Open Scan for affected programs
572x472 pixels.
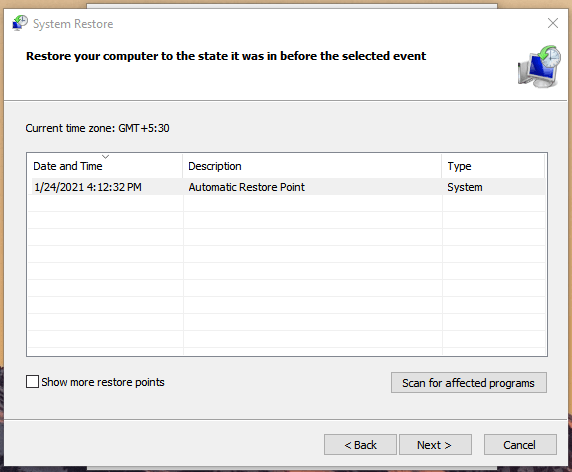point(469,383)
